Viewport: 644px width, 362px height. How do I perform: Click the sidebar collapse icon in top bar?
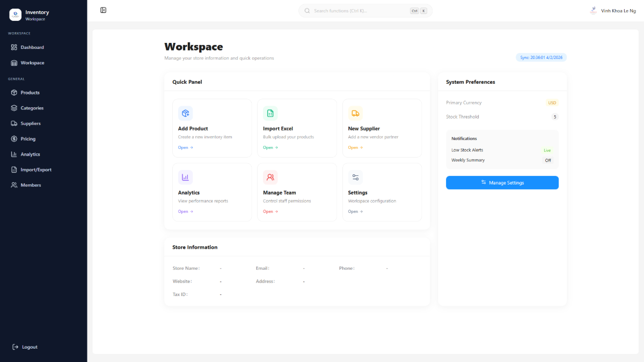[x=103, y=10]
